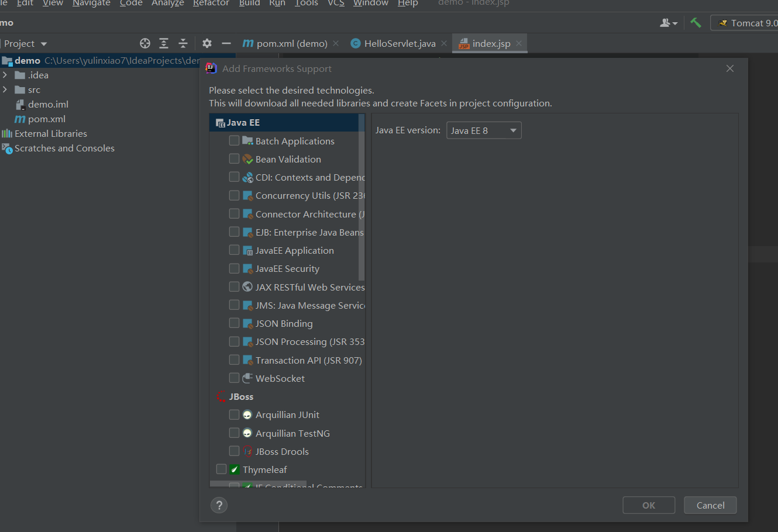
Task: Click the External Libraries label
Action: [51, 133]
